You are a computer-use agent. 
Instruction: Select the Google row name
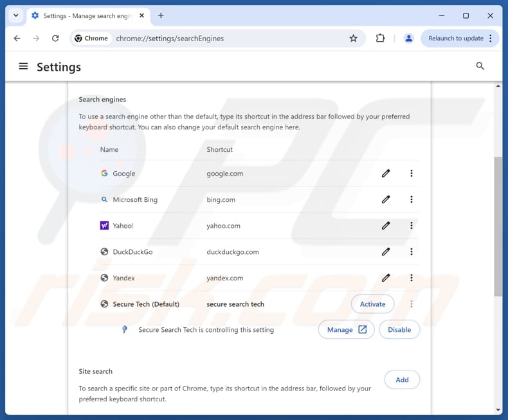point(123,174)
